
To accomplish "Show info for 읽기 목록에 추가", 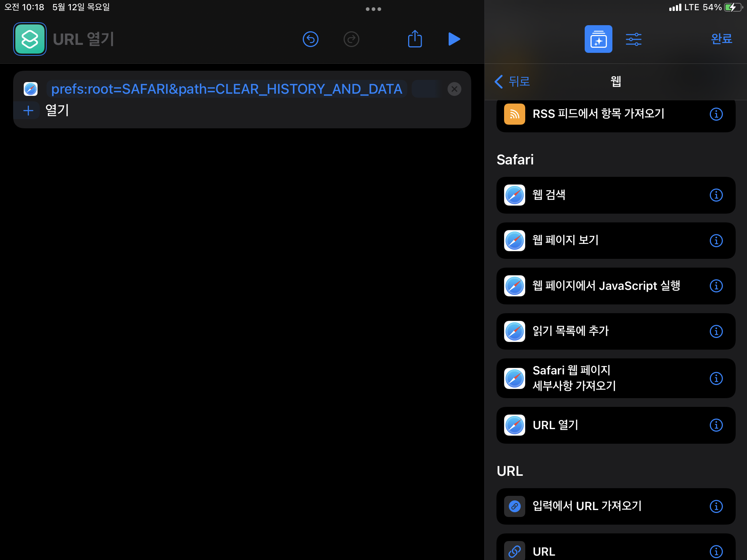I will point(716,331).
